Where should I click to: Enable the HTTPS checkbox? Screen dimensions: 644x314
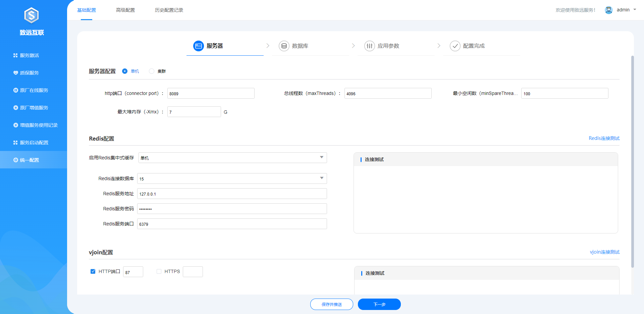coord(159,271)
